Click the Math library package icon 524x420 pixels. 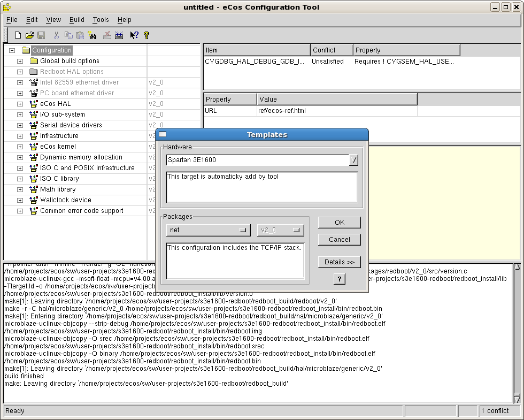point(34,189)
